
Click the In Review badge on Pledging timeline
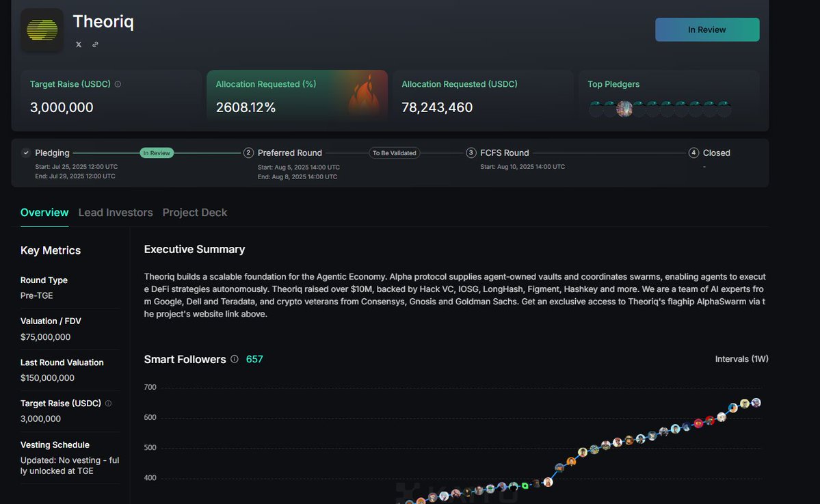(157, 153)
